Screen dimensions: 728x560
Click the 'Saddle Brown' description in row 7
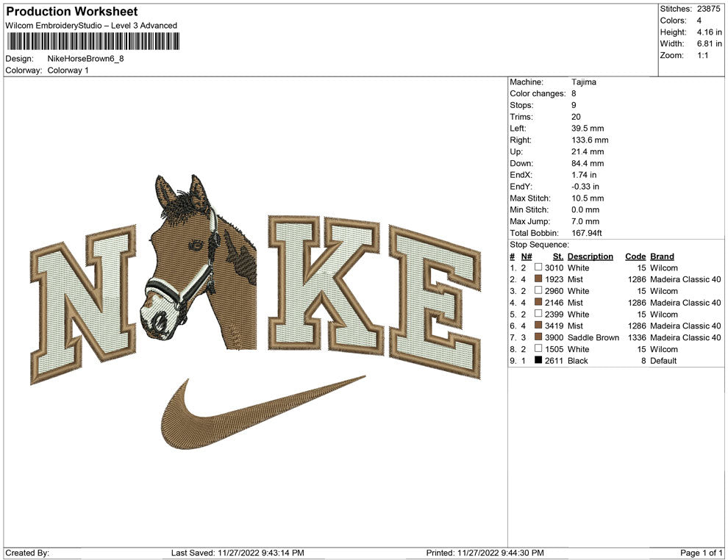(x=593, y=337)
